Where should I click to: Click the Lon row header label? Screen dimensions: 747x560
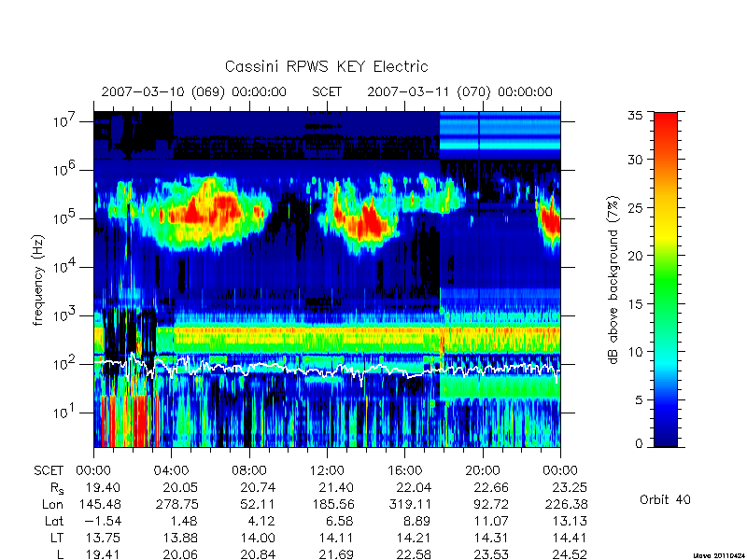click(52, 504)
